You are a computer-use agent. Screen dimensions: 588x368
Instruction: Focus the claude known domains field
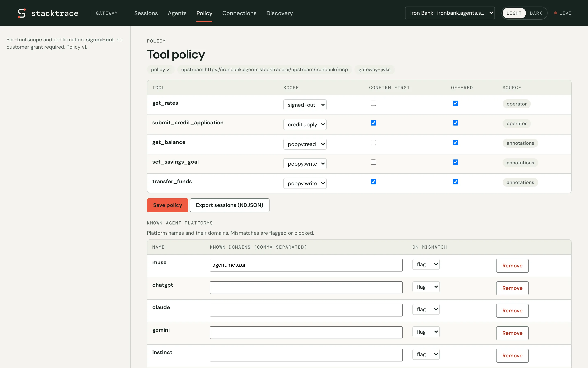(306, 310)
